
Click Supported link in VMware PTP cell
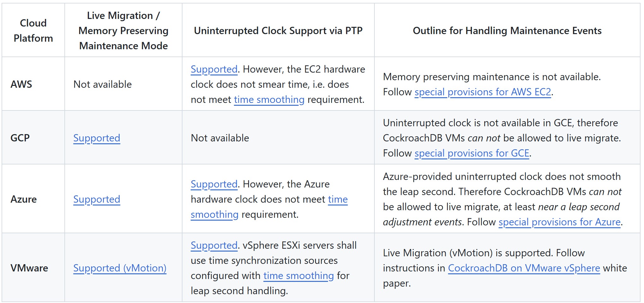(214, 245)
